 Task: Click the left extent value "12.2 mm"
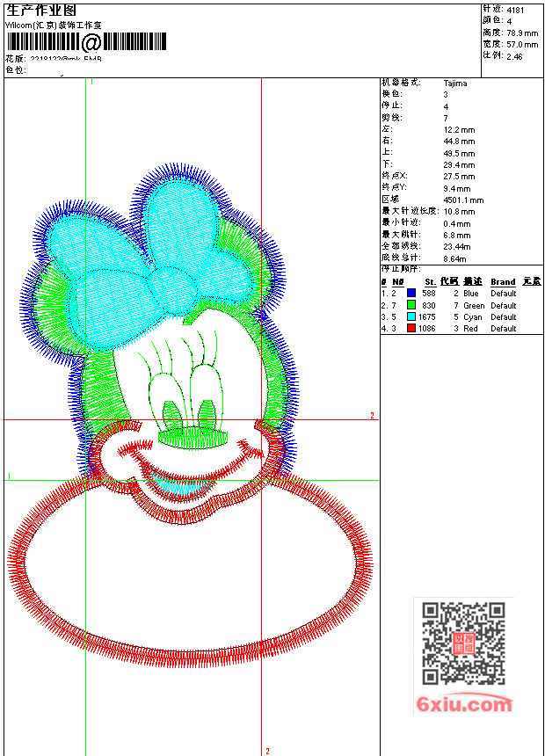point(459,130)
